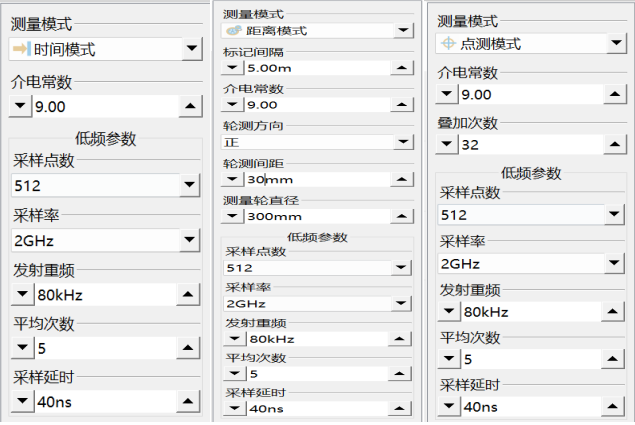Viewport: 635px width, 425px height.
Task: Decrease the 标记间隔 5.00m value
Action: [x=231, y=68]
